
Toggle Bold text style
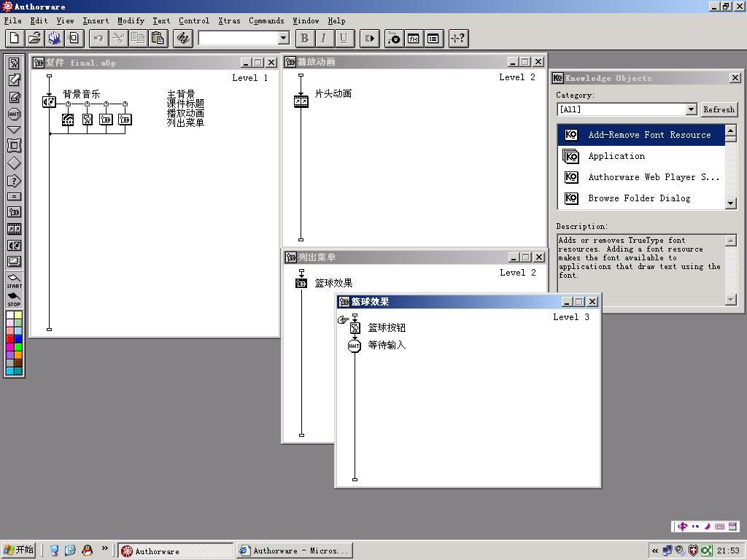[304, 38]
